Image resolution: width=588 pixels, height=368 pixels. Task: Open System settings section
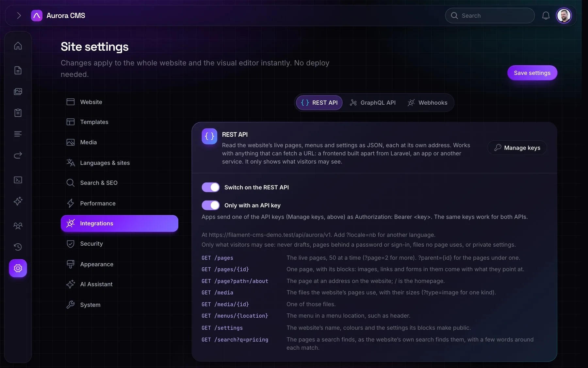(120, 305)
